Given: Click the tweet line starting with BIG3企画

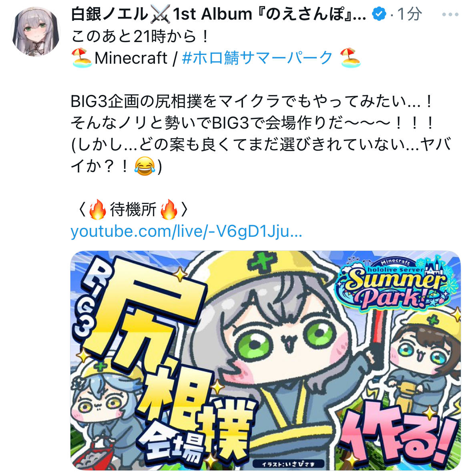Looking at the screenshot, I should click(252, 101).
